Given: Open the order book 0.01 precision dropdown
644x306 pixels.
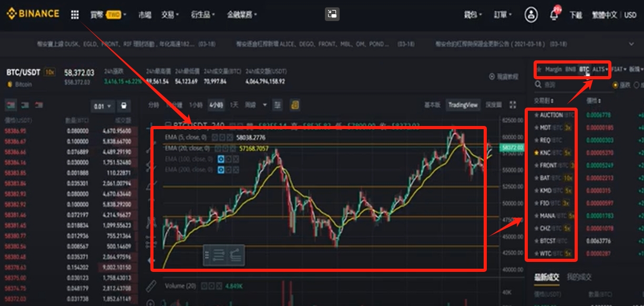Looking at the screenshot, I should [102, 106].
